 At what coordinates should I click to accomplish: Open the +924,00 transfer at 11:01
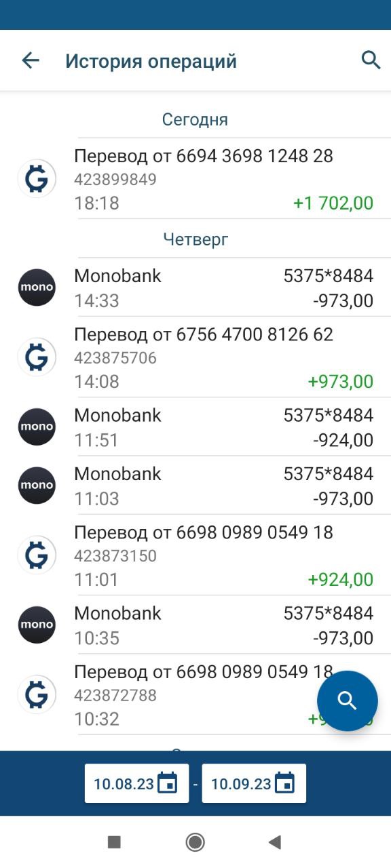pyautogui.click(x=195, y=555)
